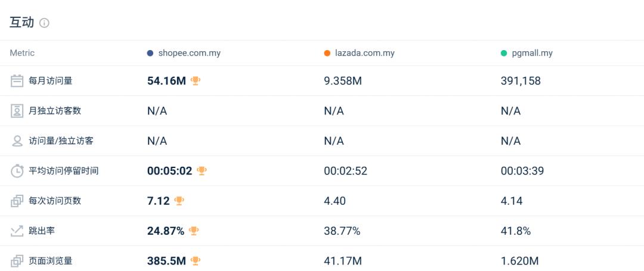Image resolution: width=644 pixels, height=271 pixels.
Task: Select the 每月访问量 row label
Action: [x=51, y=81]
